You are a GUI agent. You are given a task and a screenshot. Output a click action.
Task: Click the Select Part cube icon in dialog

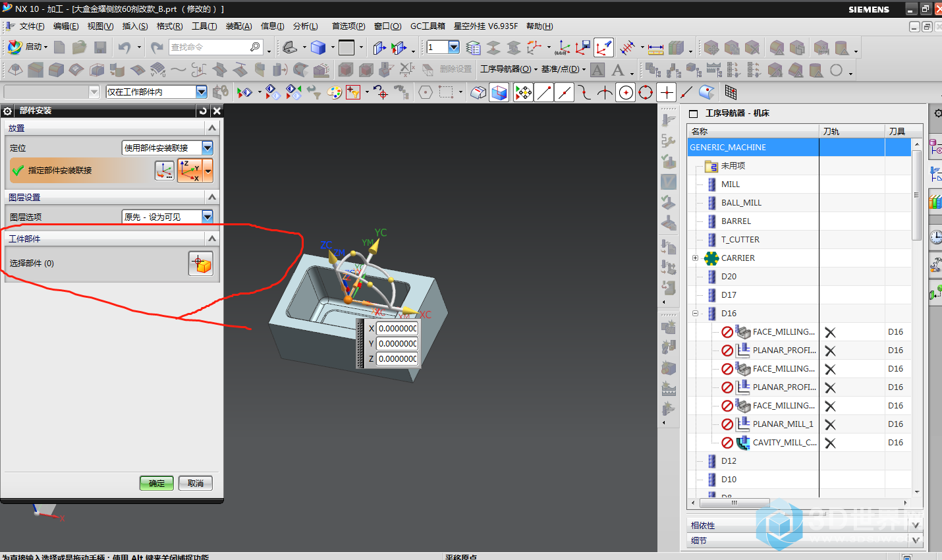pos(201,264)
